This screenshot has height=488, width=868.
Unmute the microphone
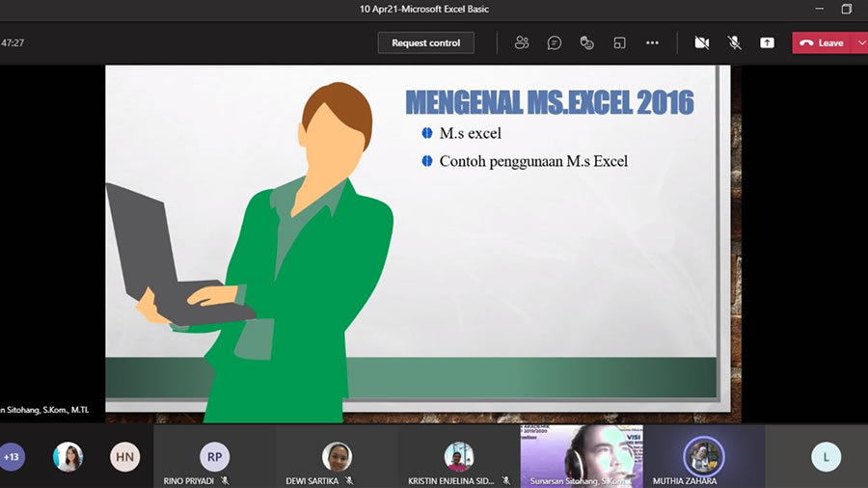click(x=734, y=42)
